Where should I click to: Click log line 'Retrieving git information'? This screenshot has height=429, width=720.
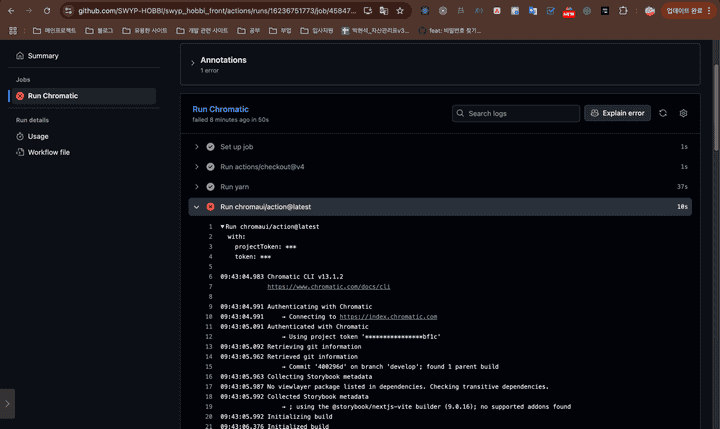tap(314, 347)
